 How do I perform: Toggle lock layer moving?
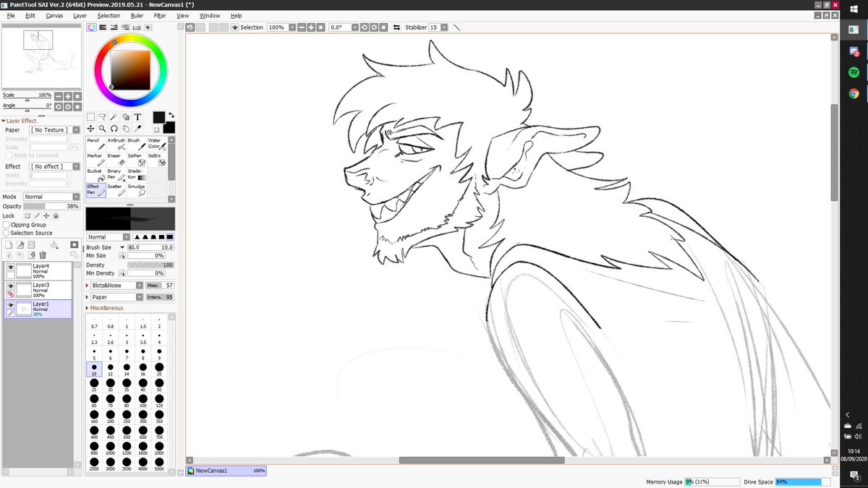pyautogui.click(x=46, y=215)
